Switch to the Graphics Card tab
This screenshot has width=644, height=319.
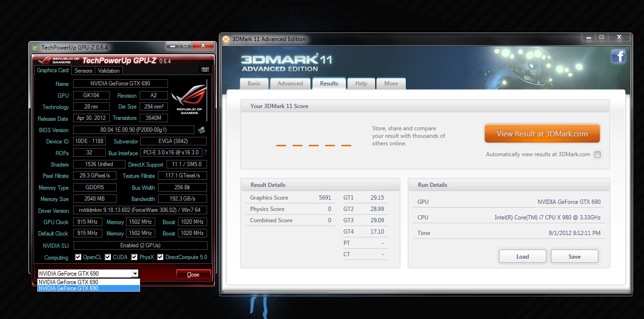(53, 70)
